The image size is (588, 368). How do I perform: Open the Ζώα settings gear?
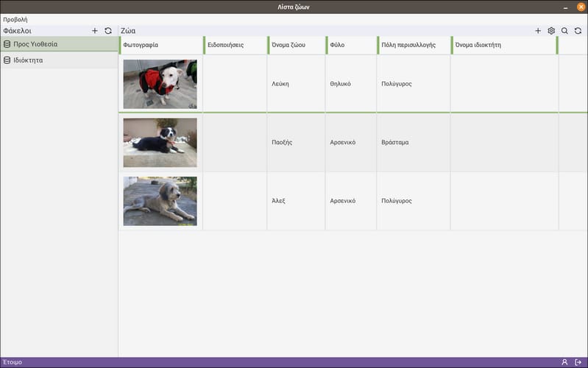[x=551, y=31]
